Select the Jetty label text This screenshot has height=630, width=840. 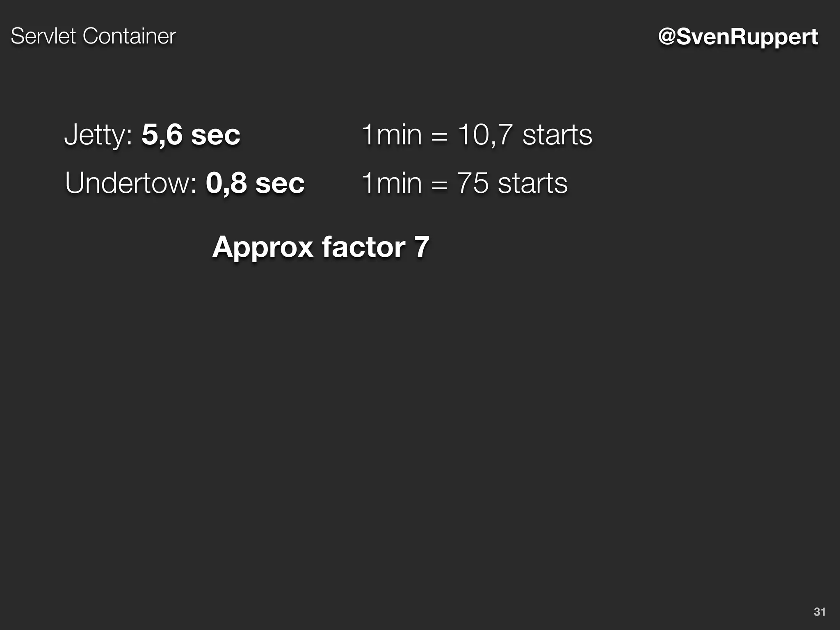pos(98,135)
